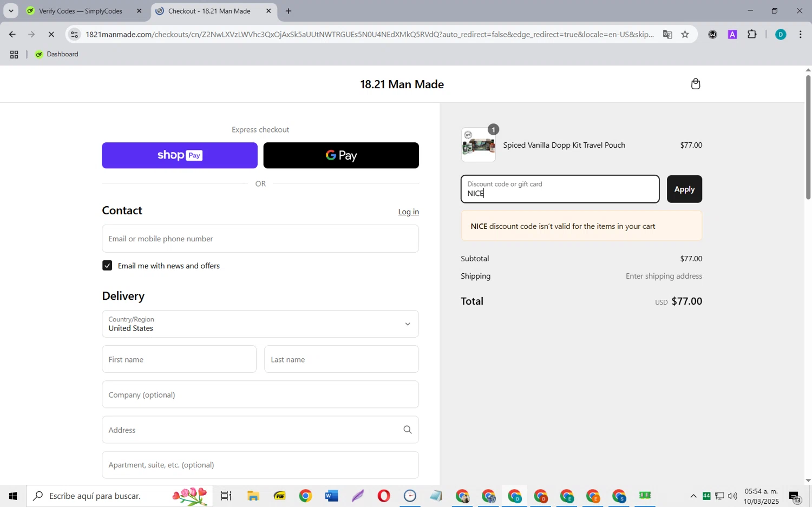Click the address search magnifier icon

408,430
